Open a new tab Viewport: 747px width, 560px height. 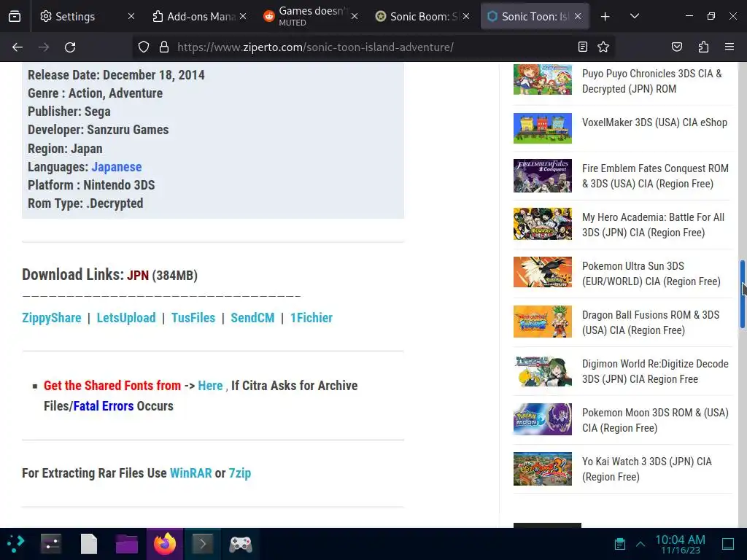605,17
